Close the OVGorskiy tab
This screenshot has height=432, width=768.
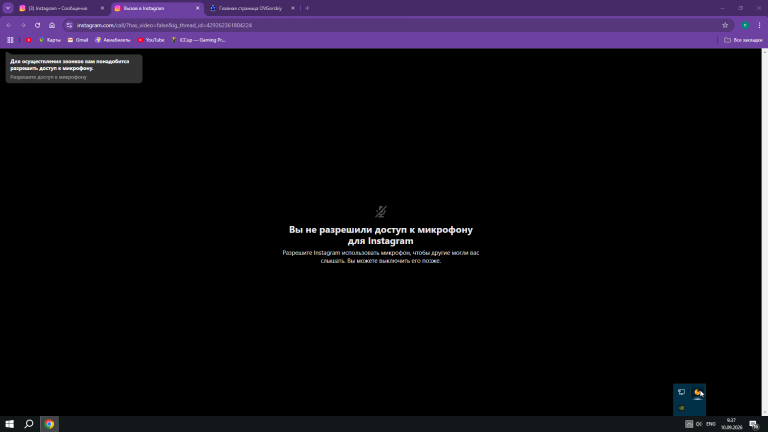click(x=293, y=8)
